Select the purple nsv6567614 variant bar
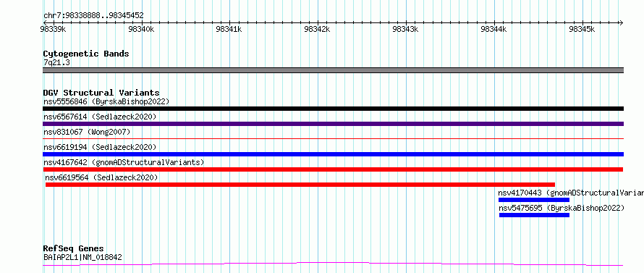The height and width of the screenshot is (273, 644). pyautogui.click(x=333, y=124)
